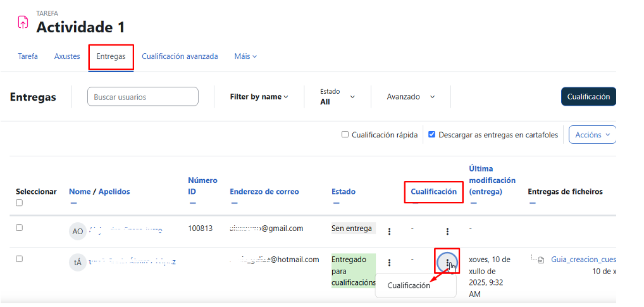Open status kebab menu beside 'Entregado para cualificación'
Viewport: 644px width, 307px height.
pyautogui.click(x=389, y=263)
